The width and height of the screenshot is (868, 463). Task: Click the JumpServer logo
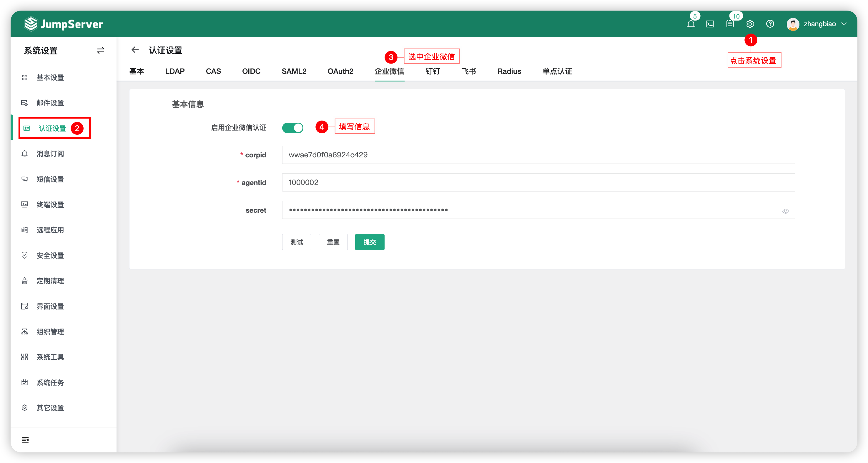point(63,24)
